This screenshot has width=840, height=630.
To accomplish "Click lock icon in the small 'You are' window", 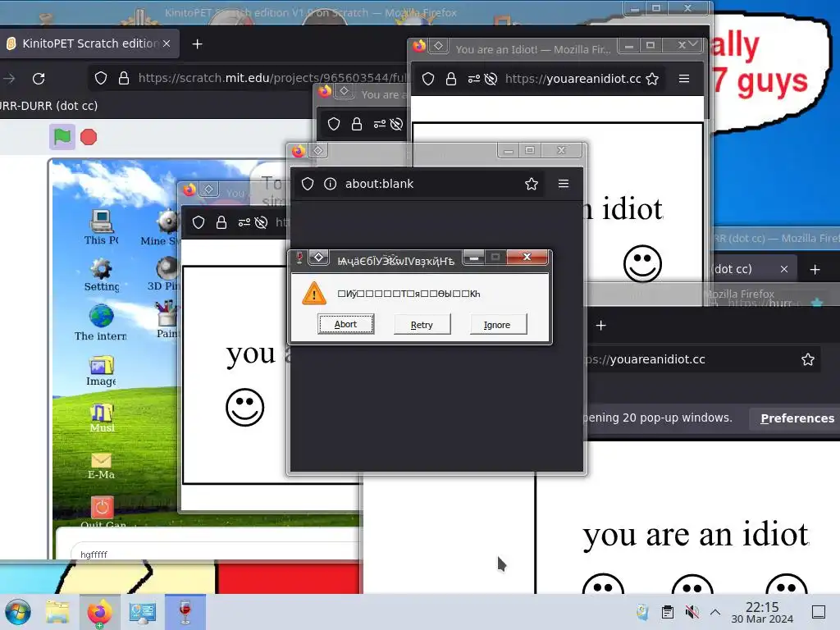I will (357, 125).
